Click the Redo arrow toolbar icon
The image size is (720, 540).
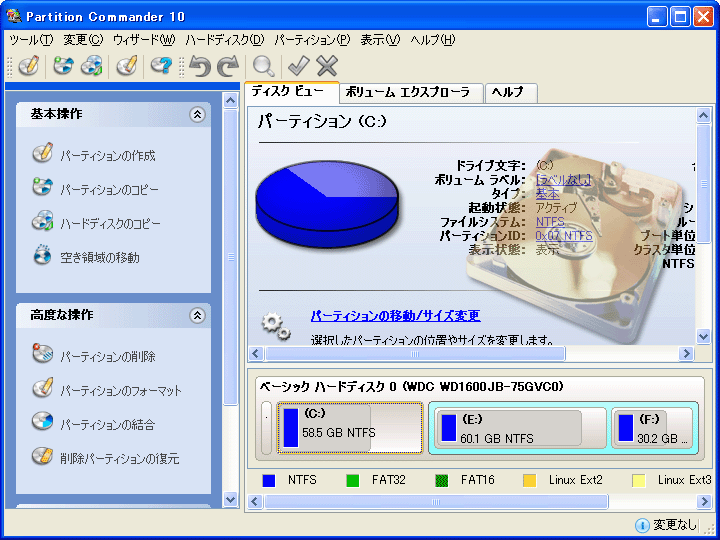pyautogui.click(x=228, y=66)
